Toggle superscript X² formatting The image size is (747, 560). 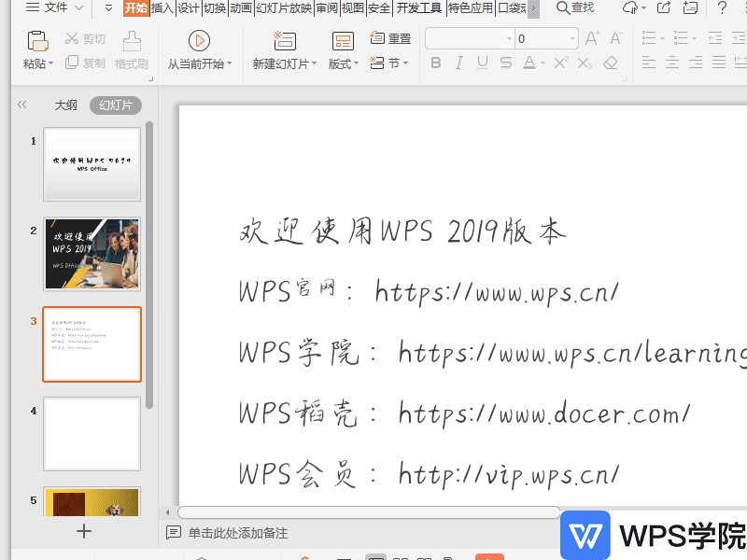(561, 63)
